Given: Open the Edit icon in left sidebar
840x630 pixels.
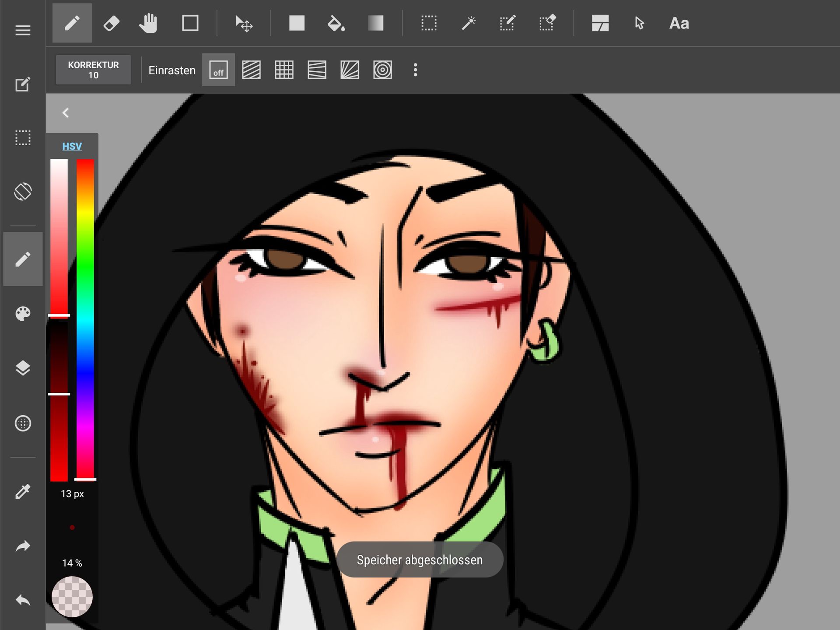Looking at the screenshot, I should click(23, 84).
